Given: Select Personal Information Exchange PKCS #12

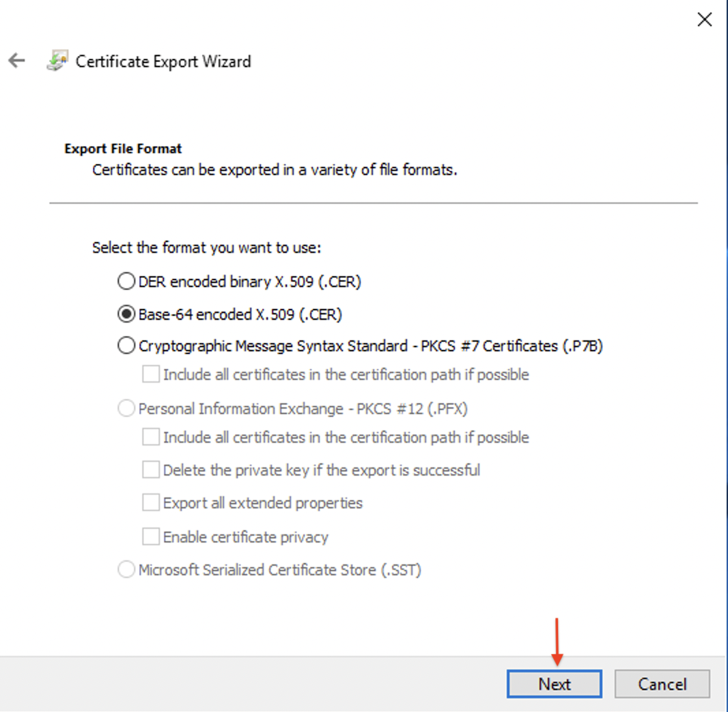Looking at the screenshot, I should [126, 407].
